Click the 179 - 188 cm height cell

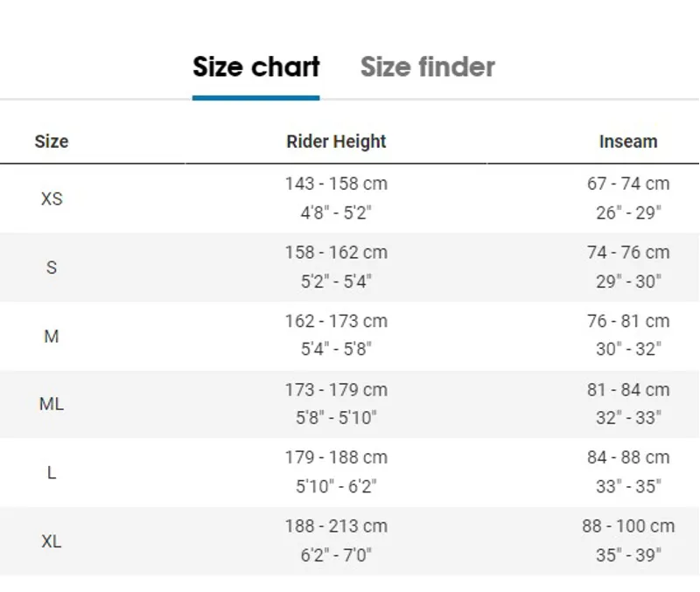[x=336, y=457]
